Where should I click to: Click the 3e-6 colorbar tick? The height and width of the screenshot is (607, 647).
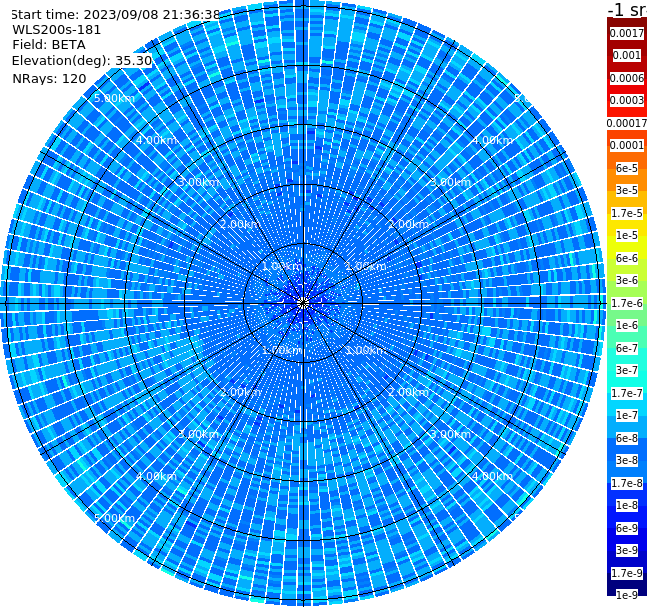[x=627, y=280]
